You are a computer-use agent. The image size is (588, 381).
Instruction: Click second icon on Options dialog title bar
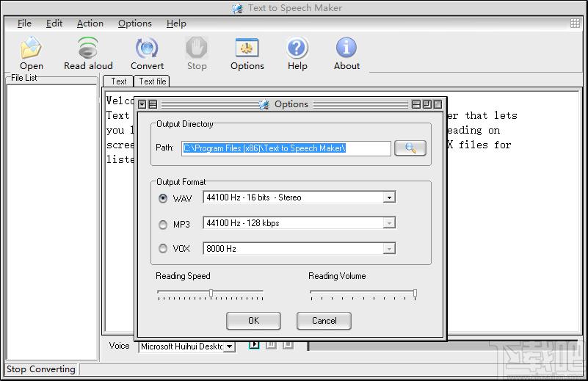point(153,104)
